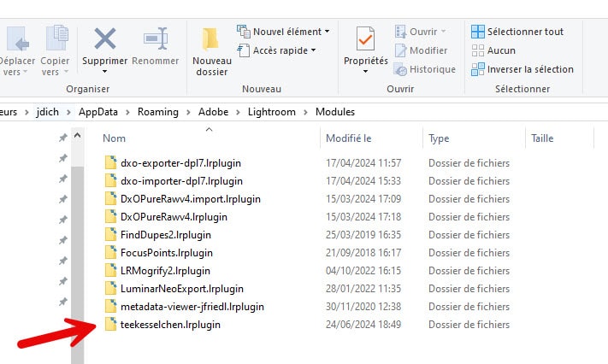The image size is (608, 364).
Task: Click date 04/10/2022 16:15
Action: (363, 271)
